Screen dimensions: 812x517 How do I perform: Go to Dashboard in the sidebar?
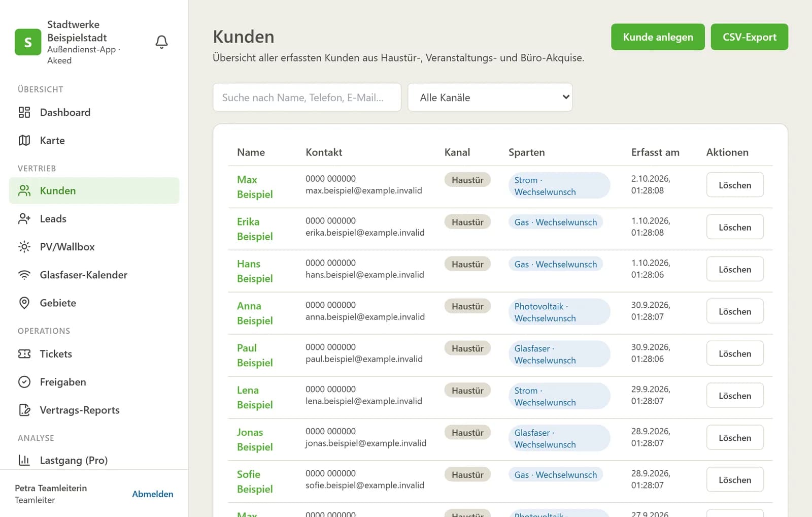pyautogui.click(x=94, y=112)
